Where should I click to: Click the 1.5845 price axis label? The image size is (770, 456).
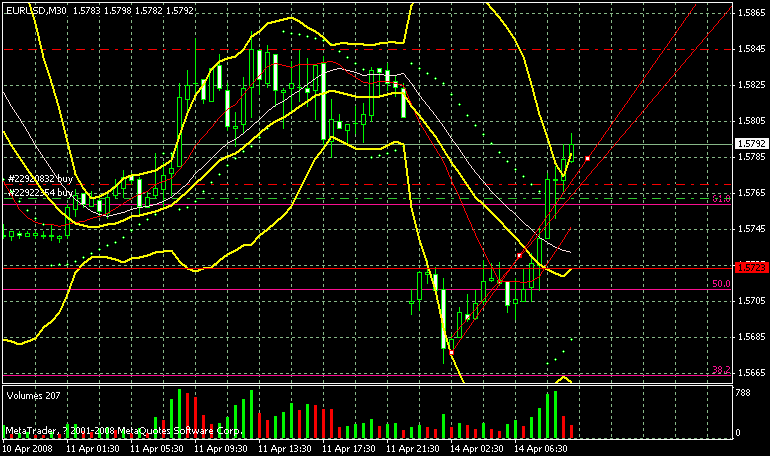(752, 49)
